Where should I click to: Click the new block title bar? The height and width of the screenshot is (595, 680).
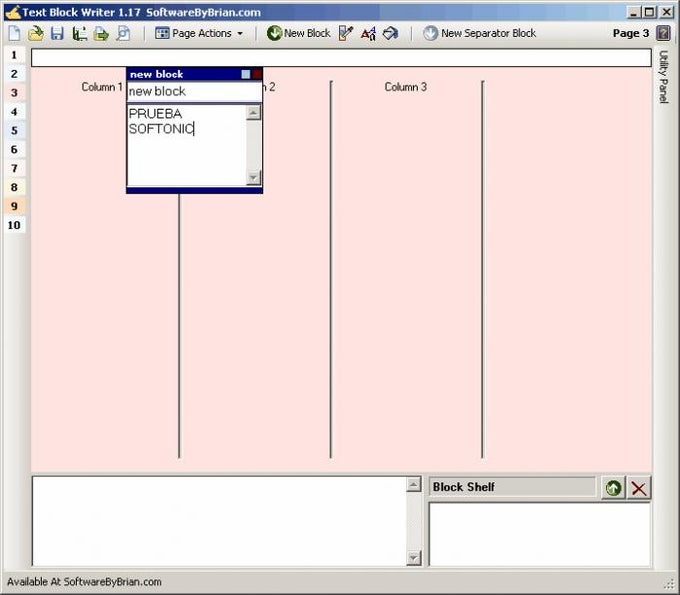tap(184, 74)
